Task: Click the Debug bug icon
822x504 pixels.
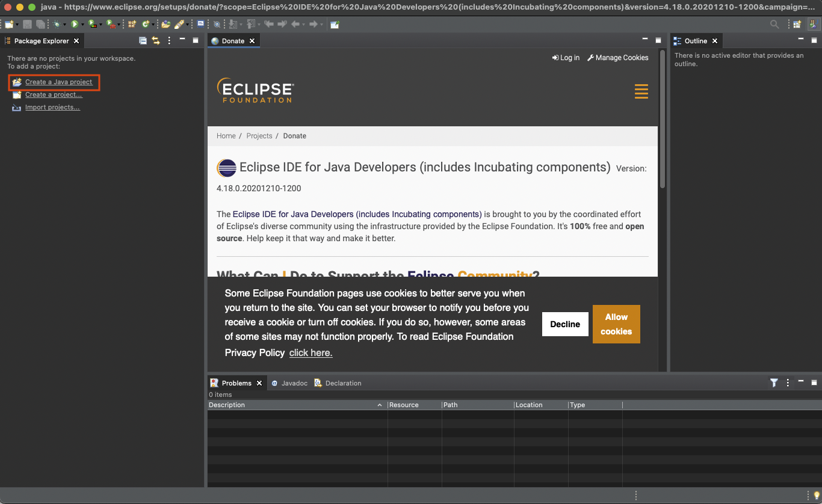Action: 57,25
